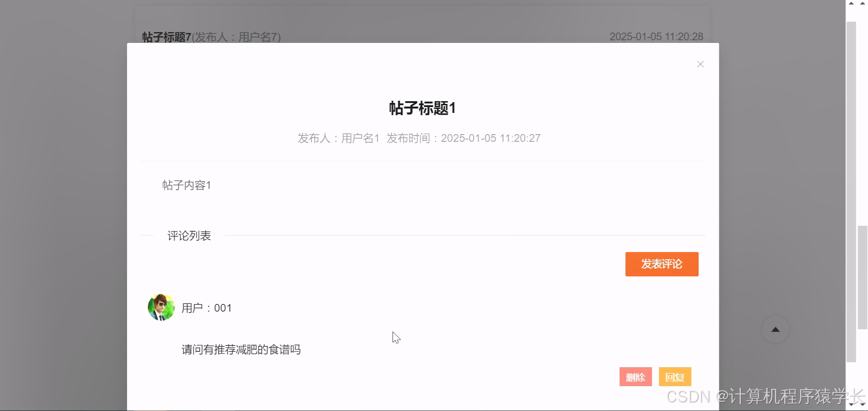Click the 评论列表 section heading
The height and width of the screenshot is (411, 868).
(x=189, y=236)
